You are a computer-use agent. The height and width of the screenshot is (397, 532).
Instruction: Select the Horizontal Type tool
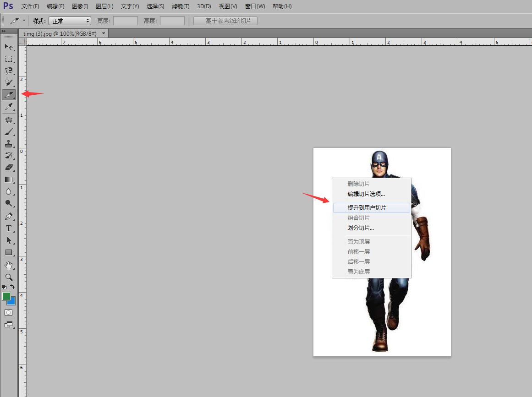pos(9,228)
